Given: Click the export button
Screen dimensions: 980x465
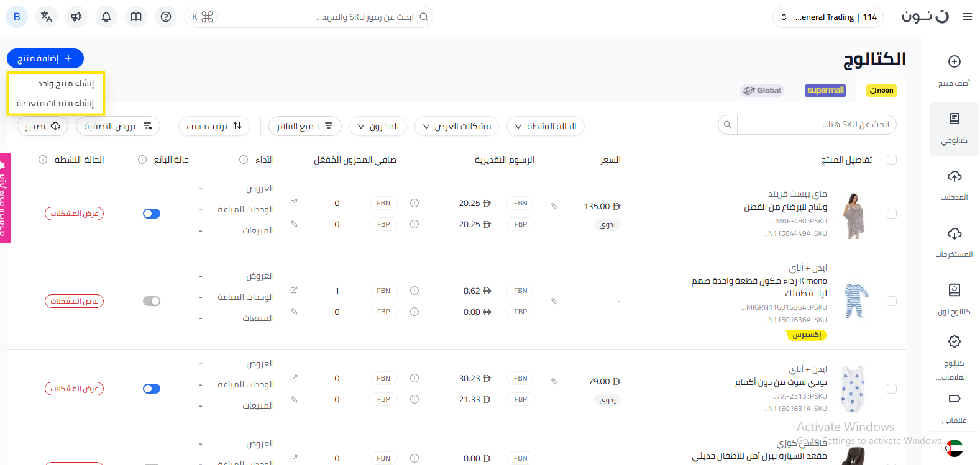Looking at the screenshot, I should (x=42, y=126).
